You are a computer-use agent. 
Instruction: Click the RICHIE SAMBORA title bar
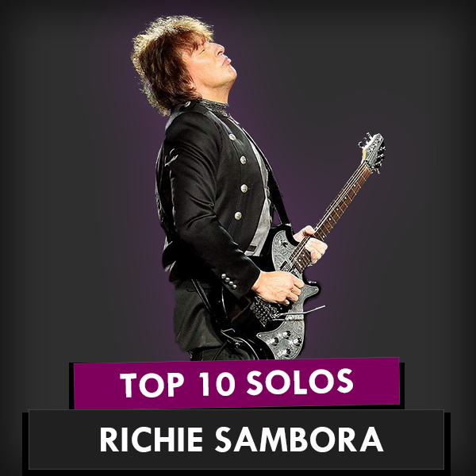236,440
